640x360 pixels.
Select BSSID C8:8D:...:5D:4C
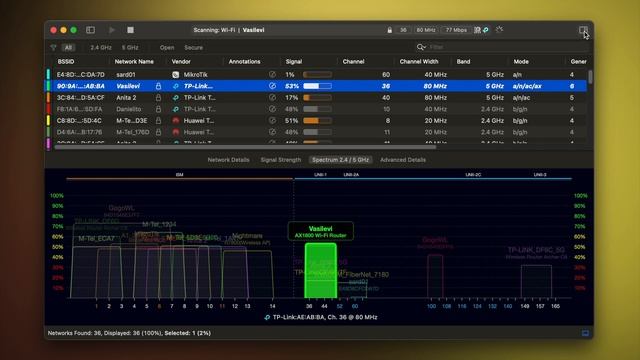click(x=79, y=120)
